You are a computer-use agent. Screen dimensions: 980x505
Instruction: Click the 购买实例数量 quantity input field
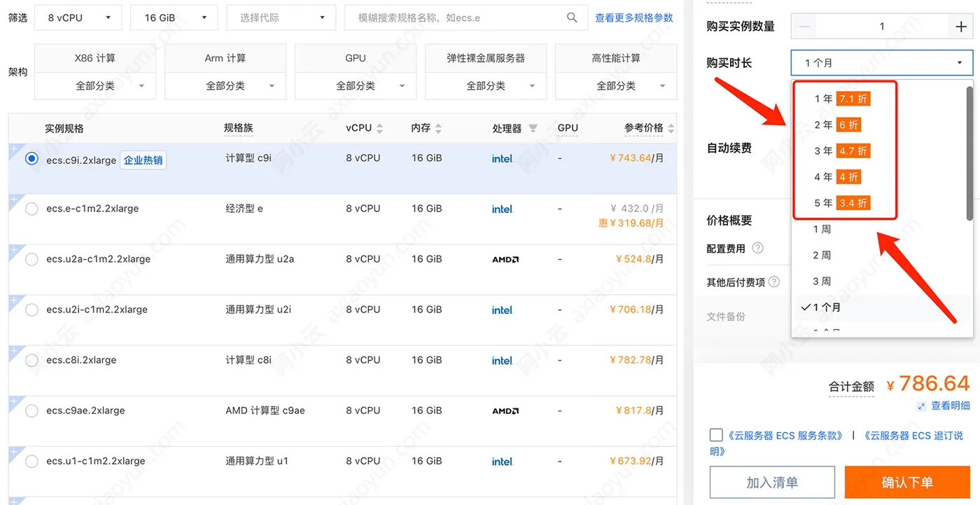click(882, 27)
